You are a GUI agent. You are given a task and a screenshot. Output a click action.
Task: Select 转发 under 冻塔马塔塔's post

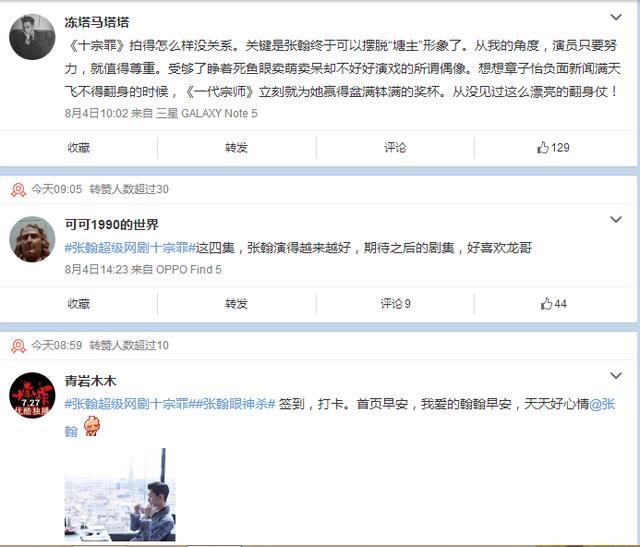pos(236,147)
